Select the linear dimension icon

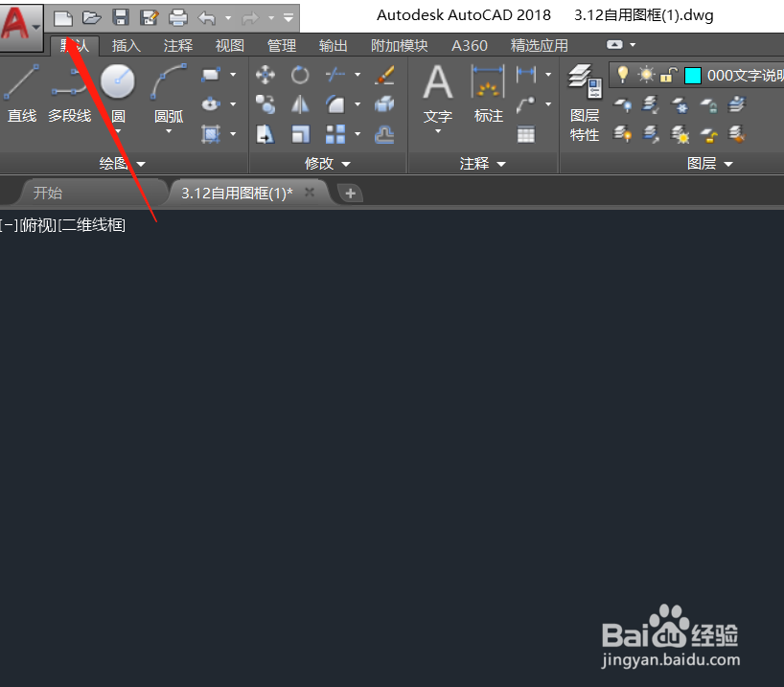(526, 75)
